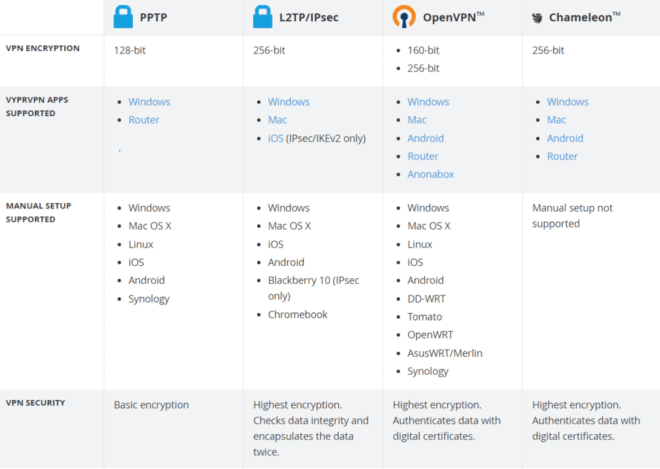Open the Mac link under OpenVPN apps
This screenshot has height=469, width=660.
pyautogui.click(x=417, y=120)
